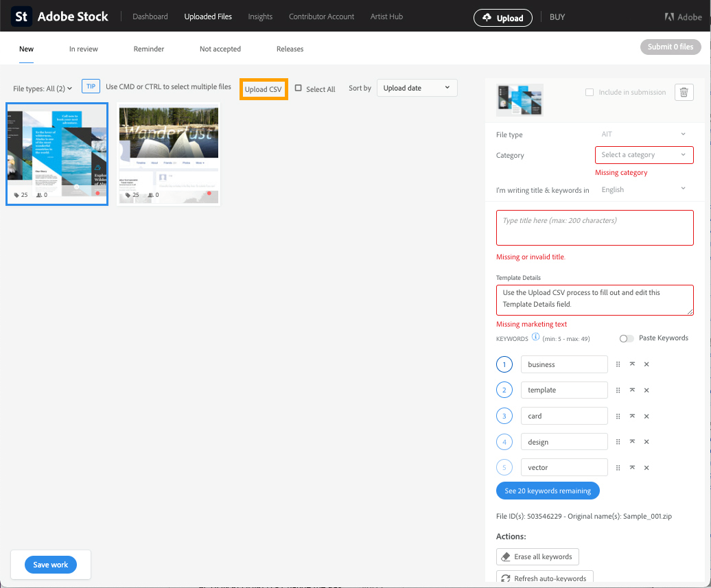Move 'template' keyword to top arrow icon
The image size is (711, 588).
632,390
